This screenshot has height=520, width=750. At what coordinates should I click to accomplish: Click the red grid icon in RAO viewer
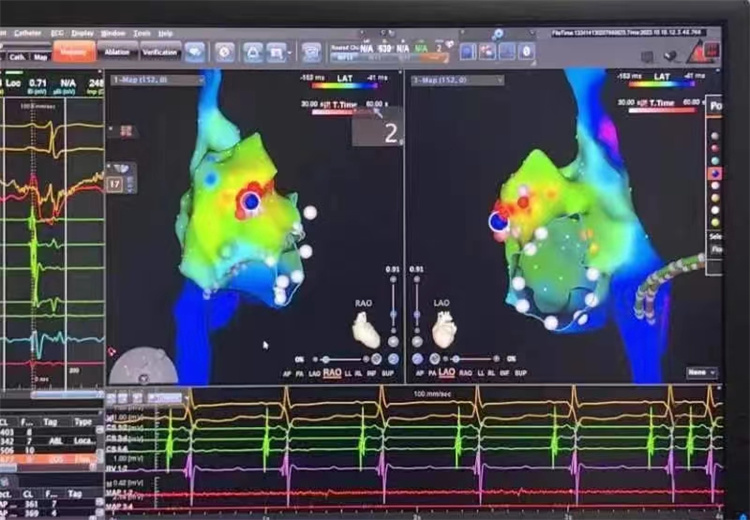(x=126, y=131)
